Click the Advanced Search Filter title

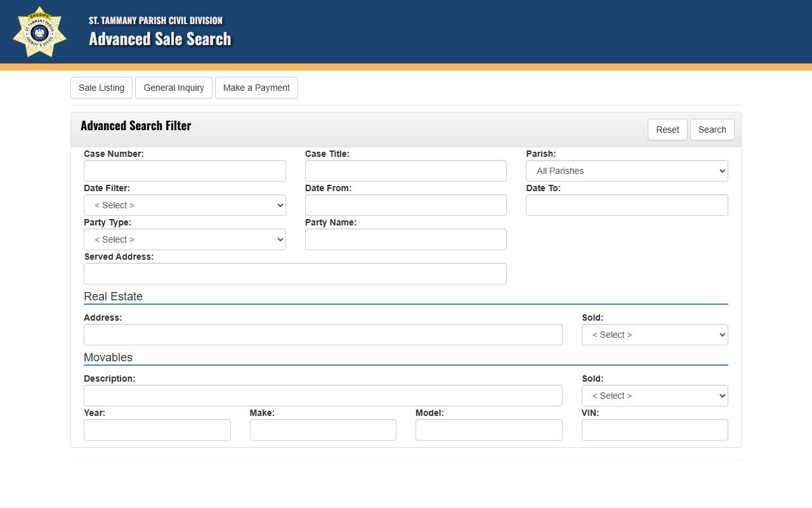(x=136, y=126)
